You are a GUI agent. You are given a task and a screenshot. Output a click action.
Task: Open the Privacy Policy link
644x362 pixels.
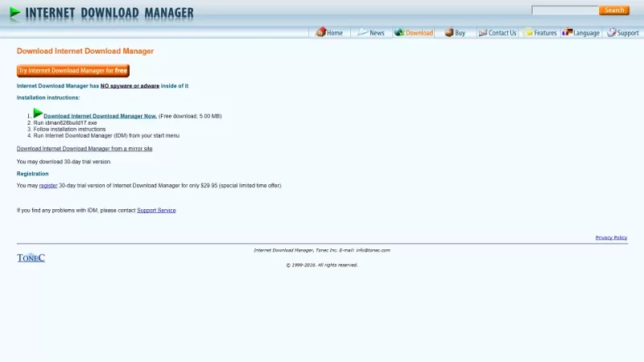[x=611, y=237]
